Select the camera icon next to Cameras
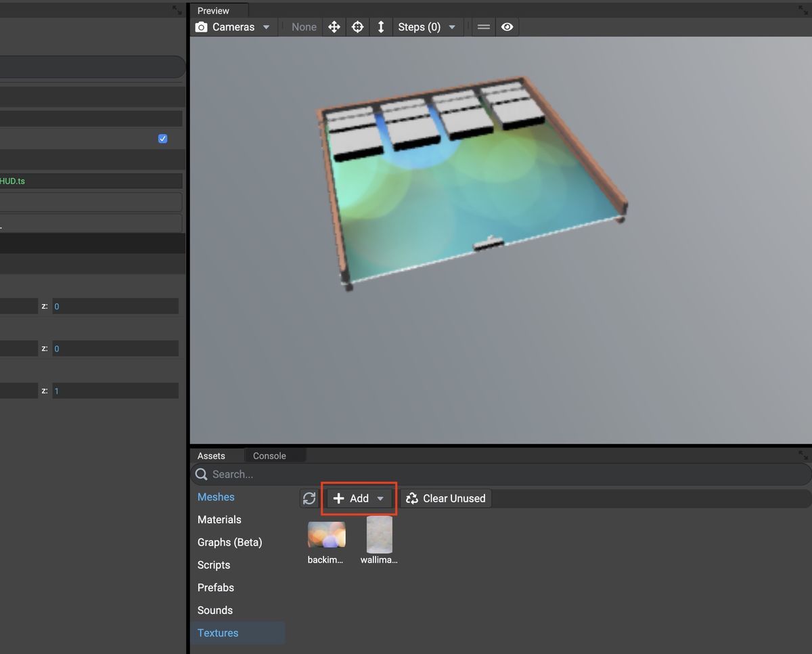 [201, 27]
